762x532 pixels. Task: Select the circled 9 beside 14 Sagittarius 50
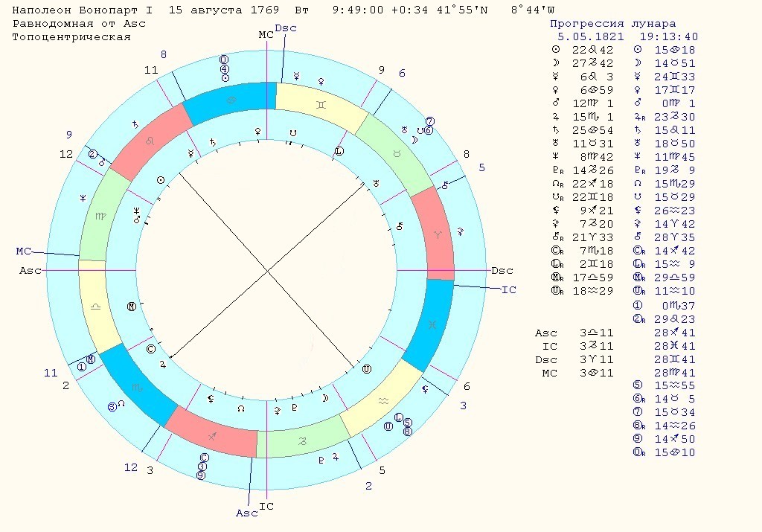pyautogui.click(x=638, y=439)
